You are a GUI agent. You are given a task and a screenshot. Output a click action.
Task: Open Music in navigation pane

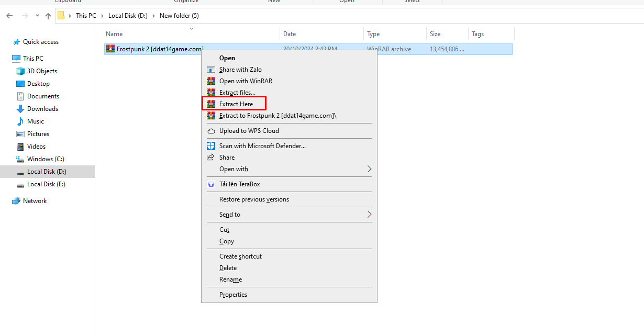pyautogui.click(x=36, y=121)
